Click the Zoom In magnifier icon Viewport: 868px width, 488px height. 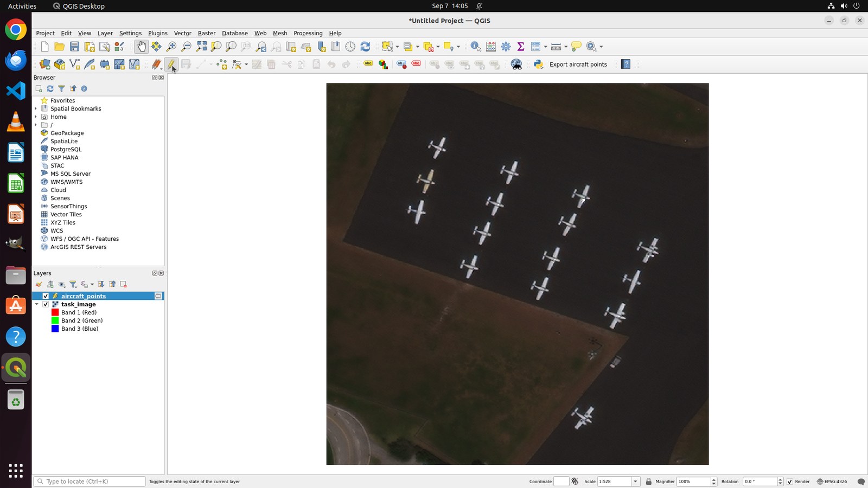point(171,47)
